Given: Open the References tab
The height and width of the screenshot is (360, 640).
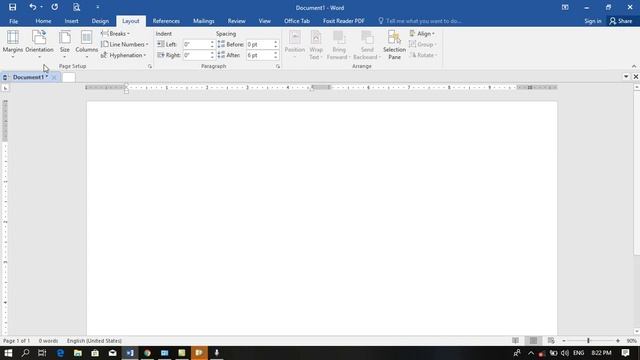Looking at the screenshot, I should click(166, 21).
